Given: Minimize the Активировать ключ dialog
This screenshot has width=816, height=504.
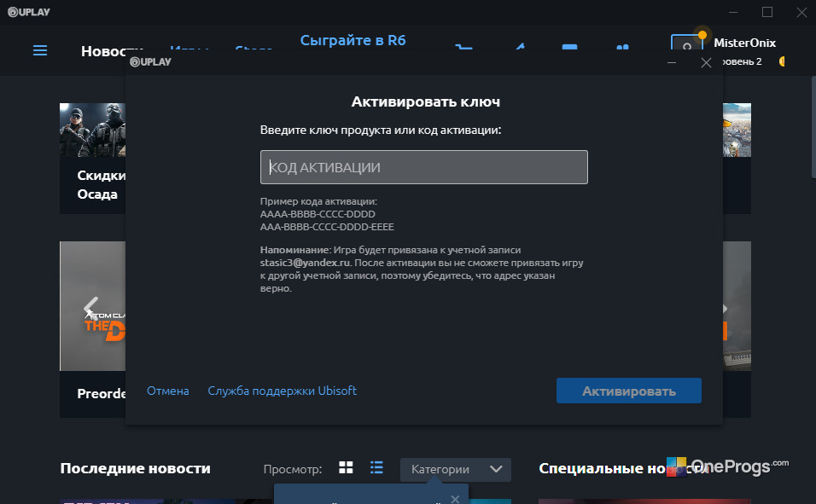Looking at the screenshot, I should [x=672, y=62].
